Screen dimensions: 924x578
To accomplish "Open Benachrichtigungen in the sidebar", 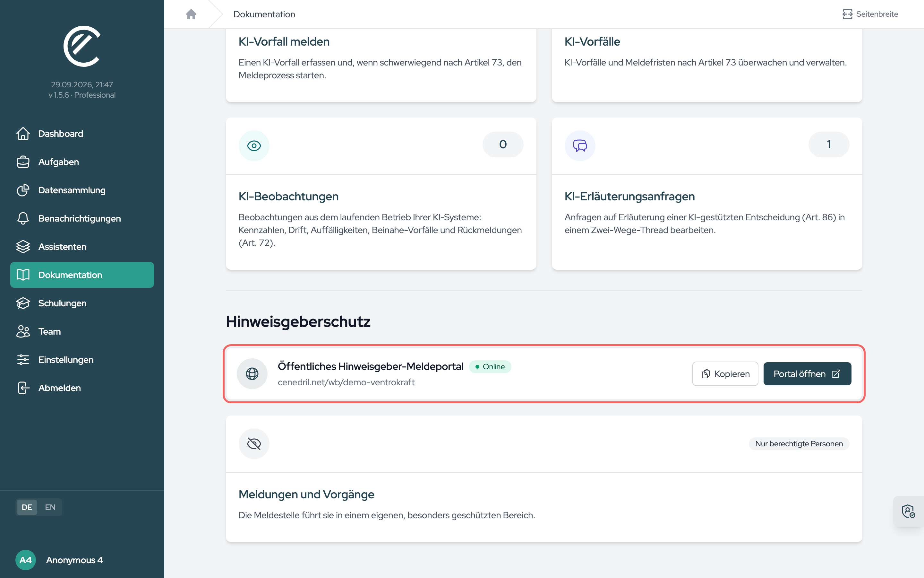I will tap(82, 218).
